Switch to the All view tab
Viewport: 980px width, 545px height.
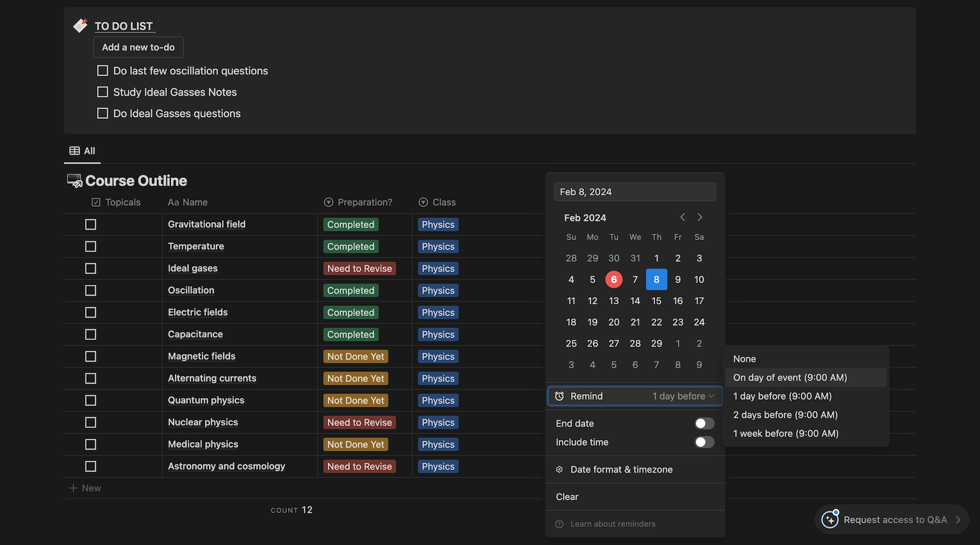click(x=82, y=151)
